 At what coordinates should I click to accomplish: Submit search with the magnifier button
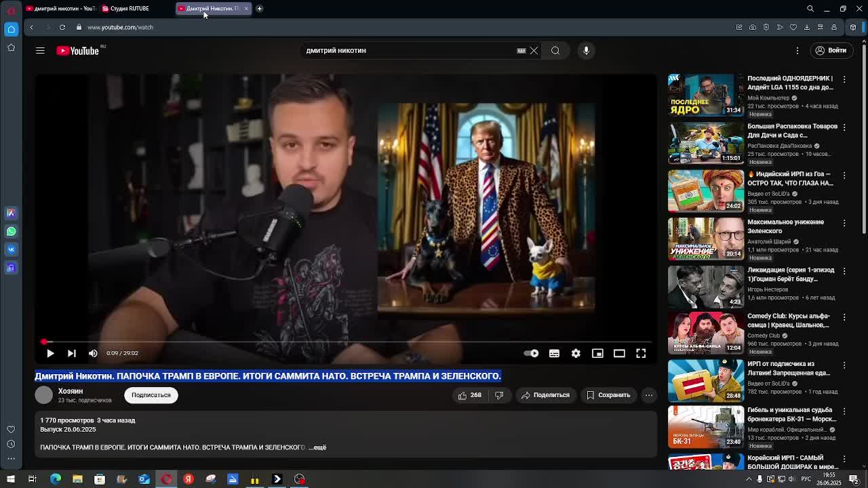click(x=555, y=50)
